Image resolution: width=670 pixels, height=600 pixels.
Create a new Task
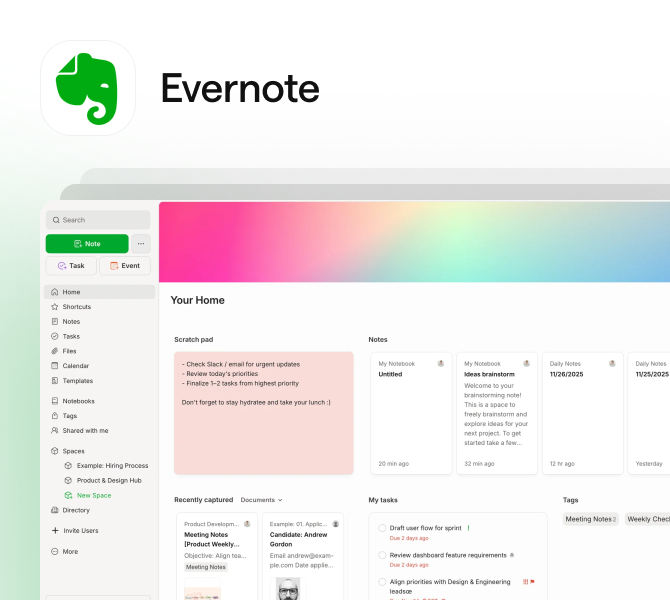coord(71,266)
